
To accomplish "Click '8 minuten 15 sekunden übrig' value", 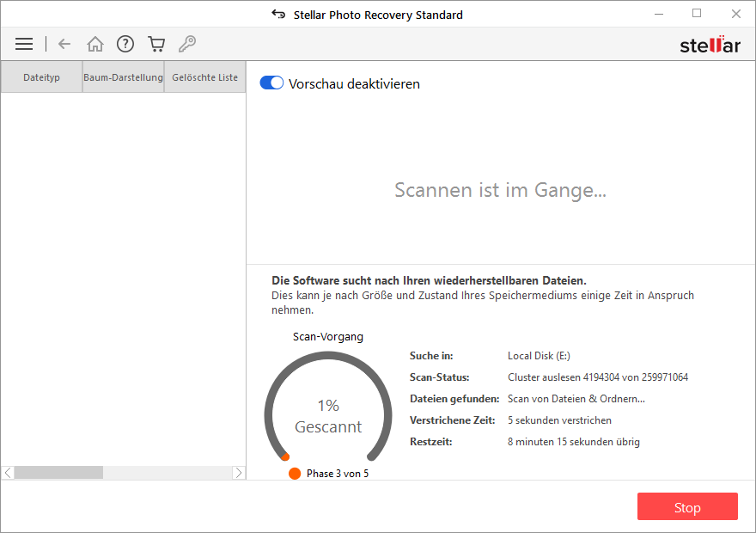I will coord(574,442).
